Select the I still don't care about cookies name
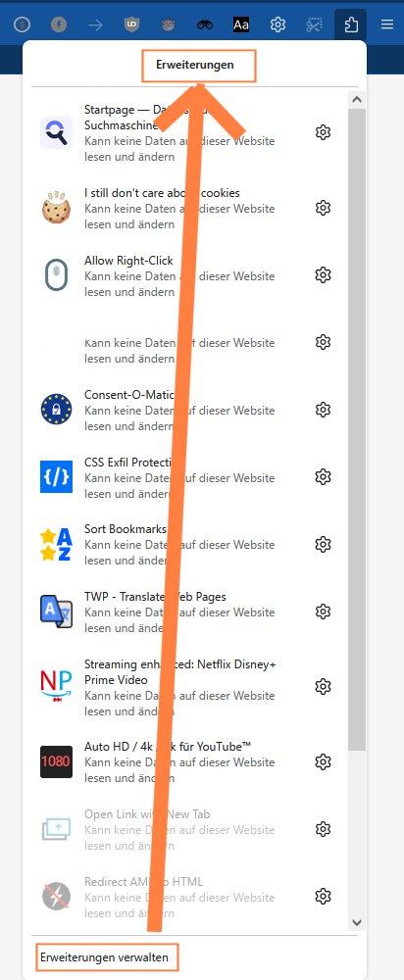Image resolution: width=404 pixels, height=980 pixels. click(x=162, y=193)
